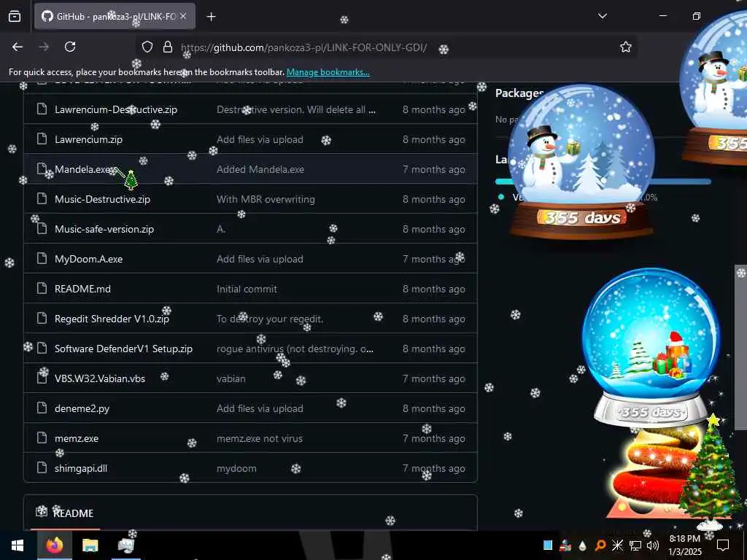This screenshot has width=747, height=560.
Task: Click file icon beside shimgapi.dll
Action: [x=42, y=468]
